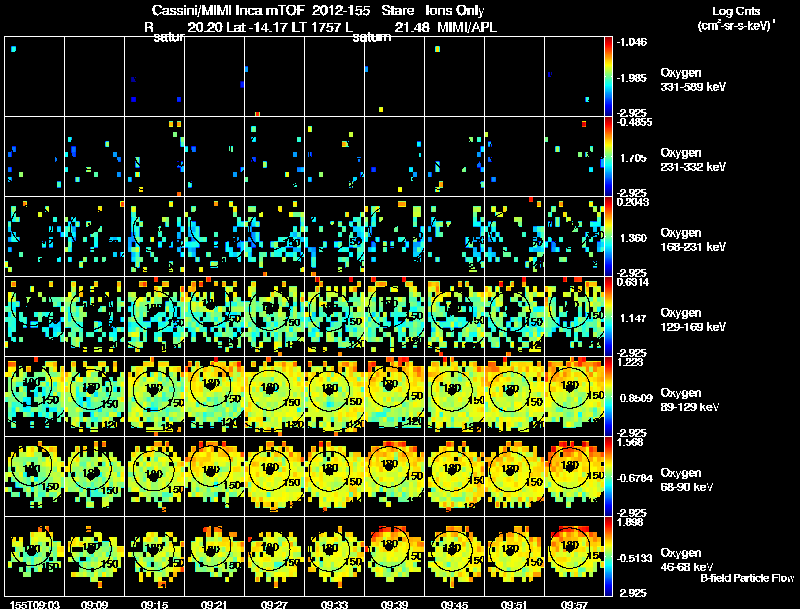Click the Oxygen 331-589 keV row label
The width and height of the screenshot is (800, 609).
pyautogui.click(x=693, y=80)
